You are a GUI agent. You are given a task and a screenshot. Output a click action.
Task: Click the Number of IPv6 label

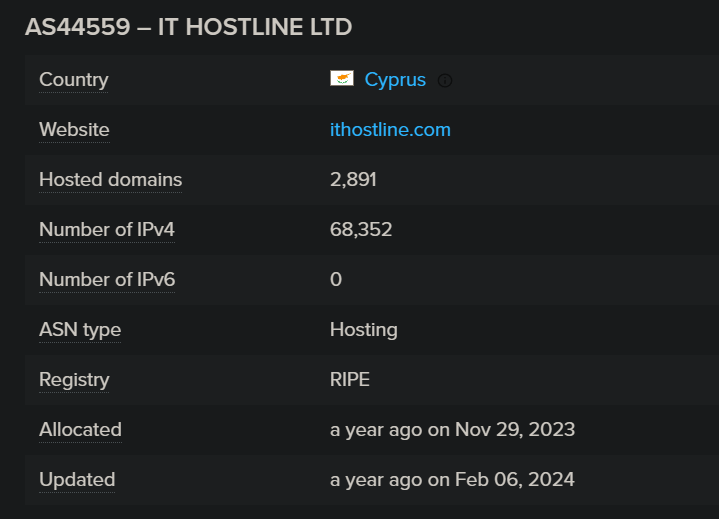pyautogui.click(x=106, y=280)
